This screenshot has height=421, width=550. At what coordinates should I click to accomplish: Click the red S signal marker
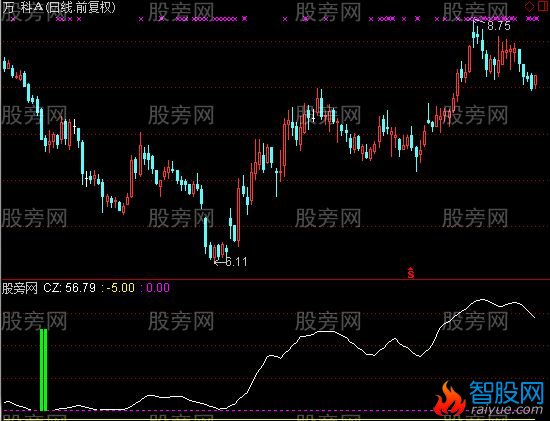click(x=411, y=273)
